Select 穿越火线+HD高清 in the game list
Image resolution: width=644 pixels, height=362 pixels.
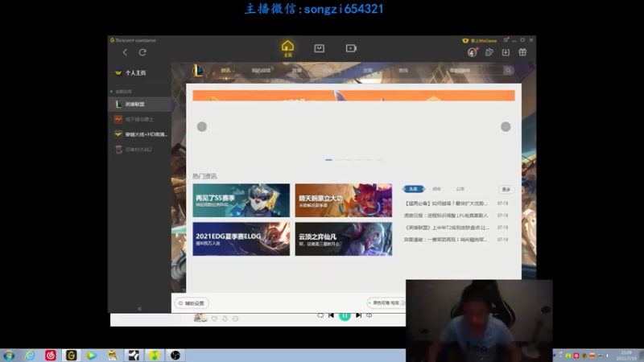coord(139,134)
